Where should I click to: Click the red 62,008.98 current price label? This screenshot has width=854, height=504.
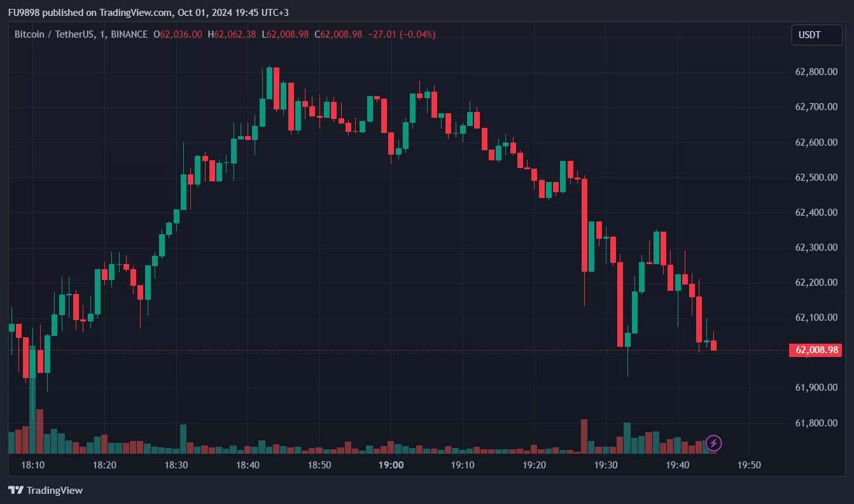point(815,350)
